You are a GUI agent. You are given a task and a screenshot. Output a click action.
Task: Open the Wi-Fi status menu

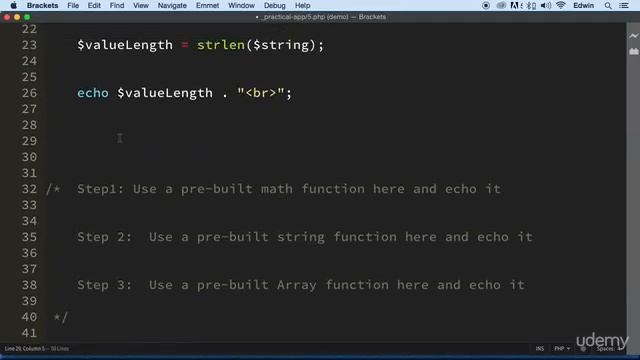pyautogui.click(x=561, y=5)
